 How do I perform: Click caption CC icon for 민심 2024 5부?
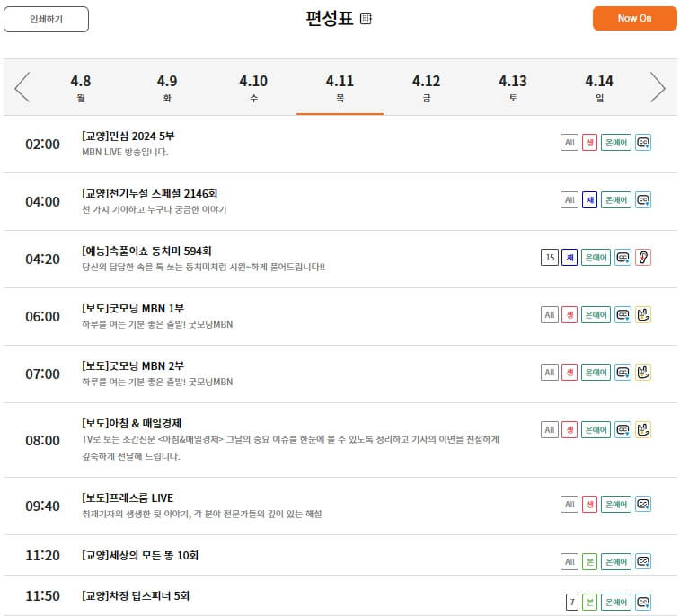643,143
